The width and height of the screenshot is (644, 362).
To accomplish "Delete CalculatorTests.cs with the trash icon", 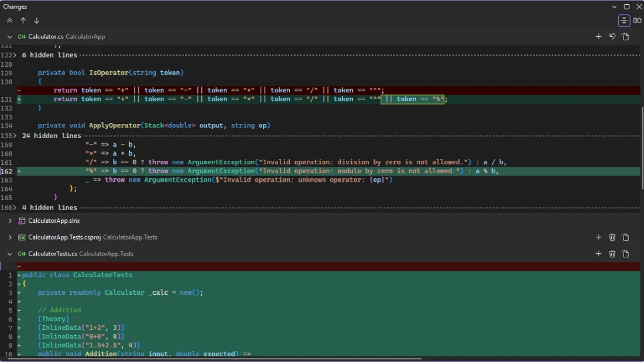I will click(x=612, y=254).
